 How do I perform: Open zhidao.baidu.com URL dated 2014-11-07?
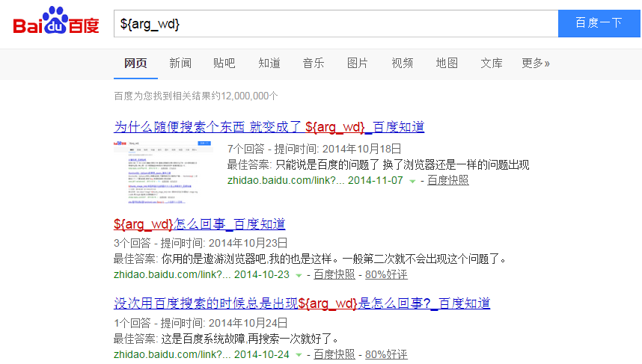[315, 180]
